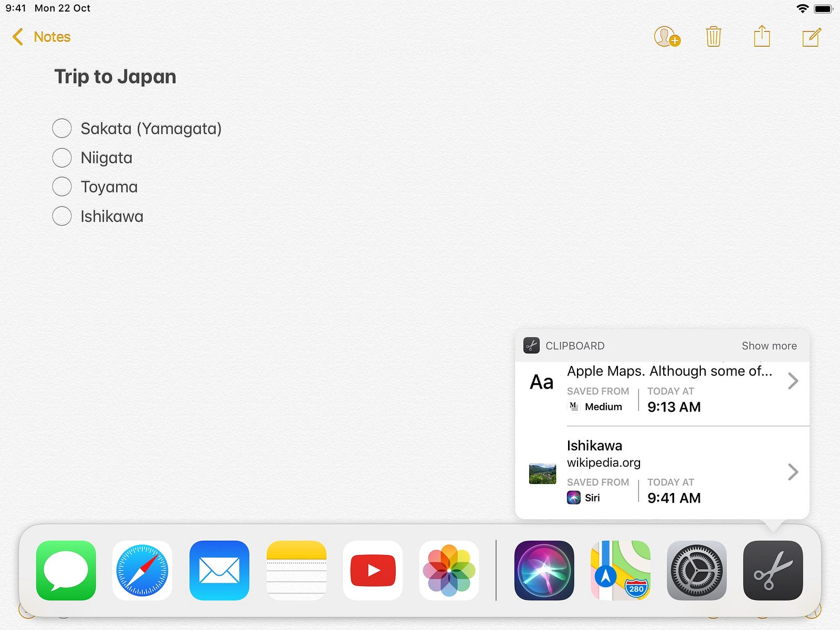Open the Ishikawa landscape thumbnail
Screen dimensions: 840x630
click(542, 474)
